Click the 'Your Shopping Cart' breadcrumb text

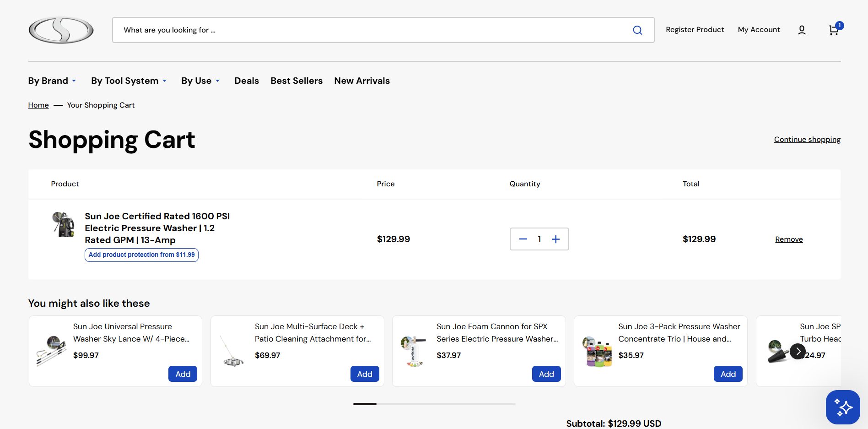click(101, 105)
